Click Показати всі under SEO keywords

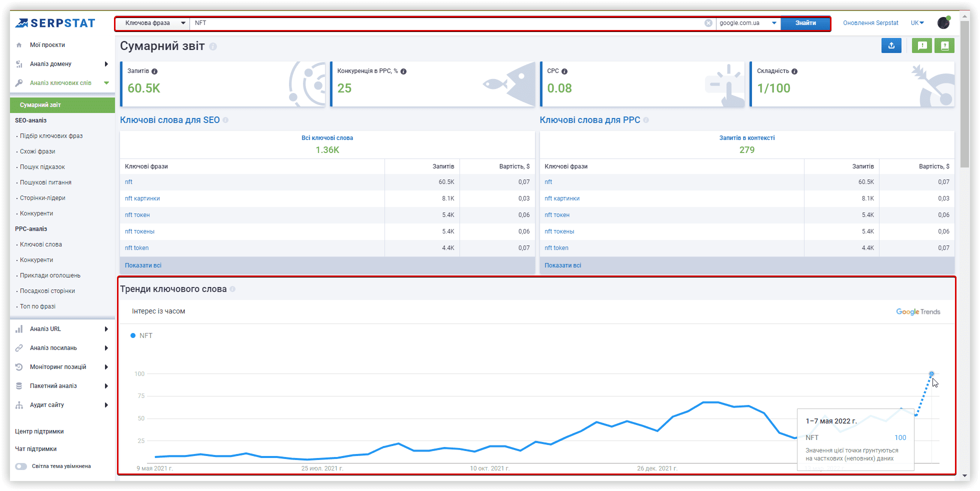(143, 265)
